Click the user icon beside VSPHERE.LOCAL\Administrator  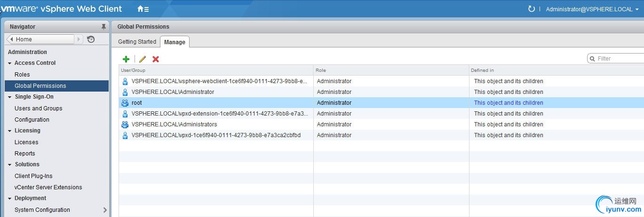(x=125, y=92)
